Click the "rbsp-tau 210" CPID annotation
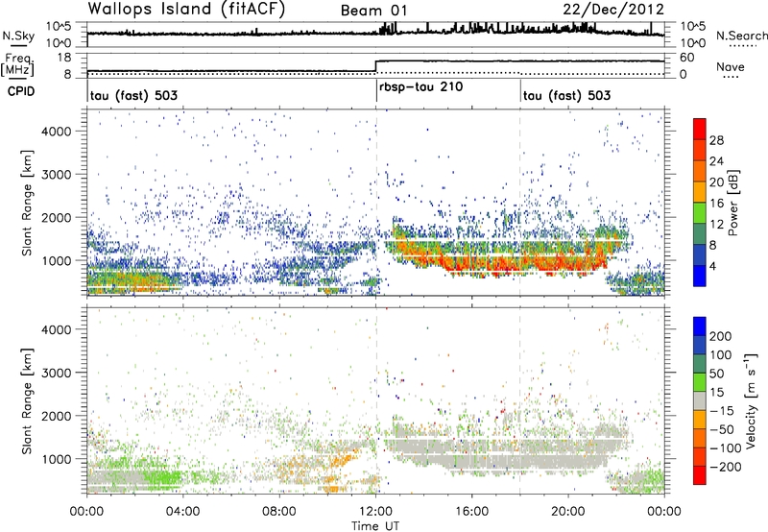Viewport: 768px width, 532px height. tap(420, 86)
